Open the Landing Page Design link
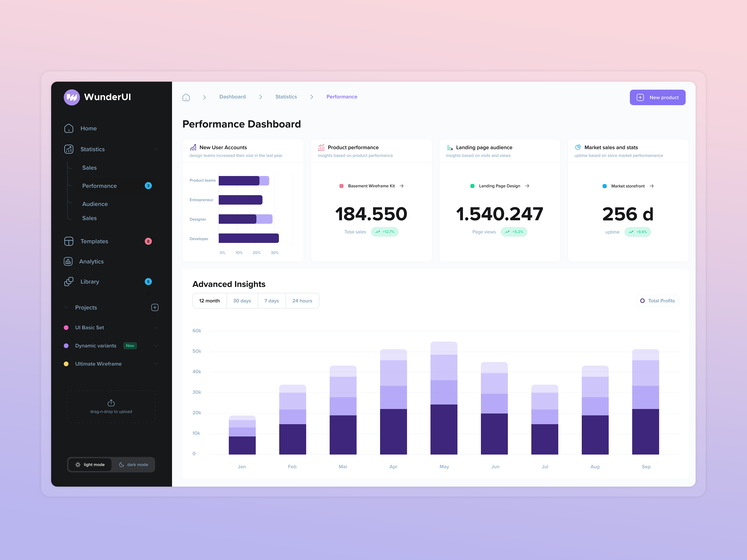Viewport: 747px width, 560px height. pos(500,186)
